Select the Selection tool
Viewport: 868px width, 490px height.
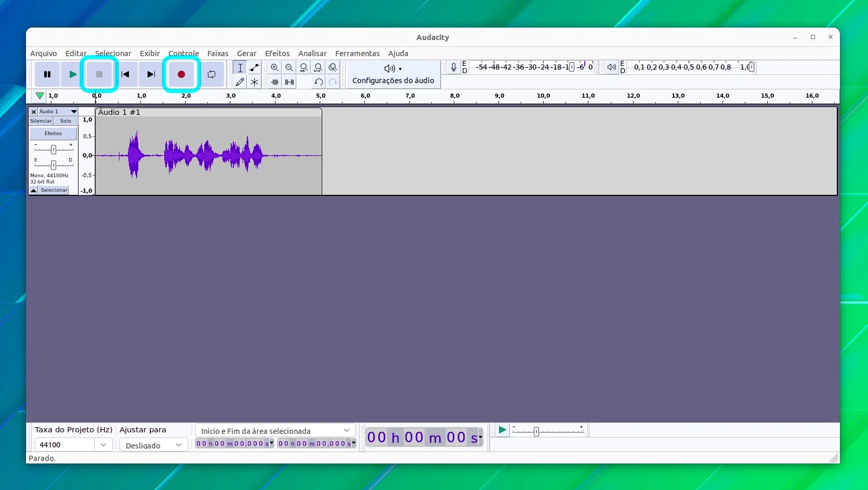pos(240,68)
